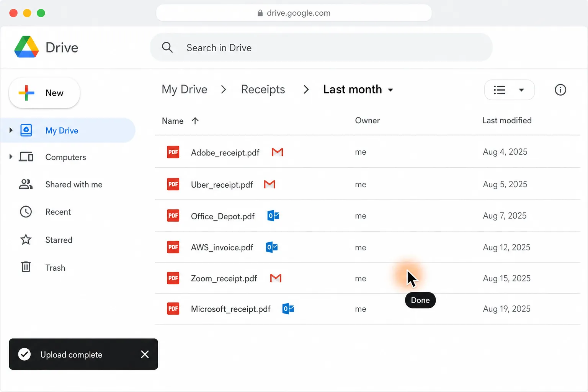Image resolution: width=588 pixels, height=392 pixels.
Task: Sort by the Name column header
Action: point(173,121)
